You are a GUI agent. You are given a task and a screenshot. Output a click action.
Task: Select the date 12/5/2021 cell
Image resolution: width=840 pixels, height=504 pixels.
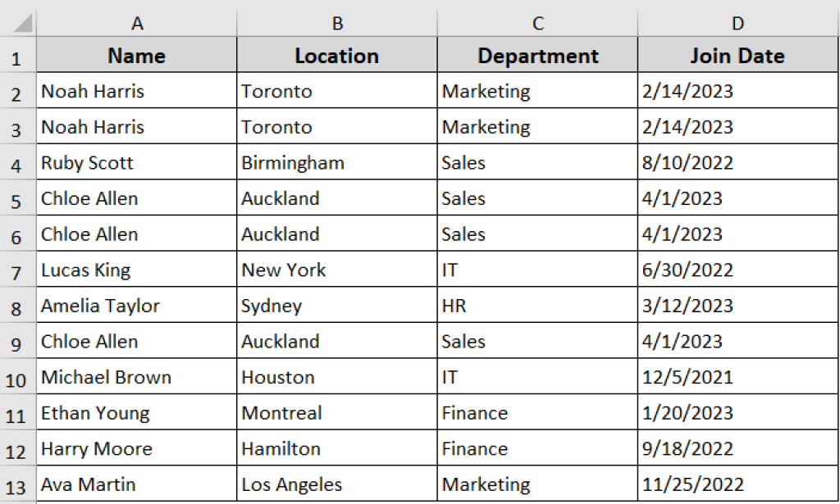737,377
